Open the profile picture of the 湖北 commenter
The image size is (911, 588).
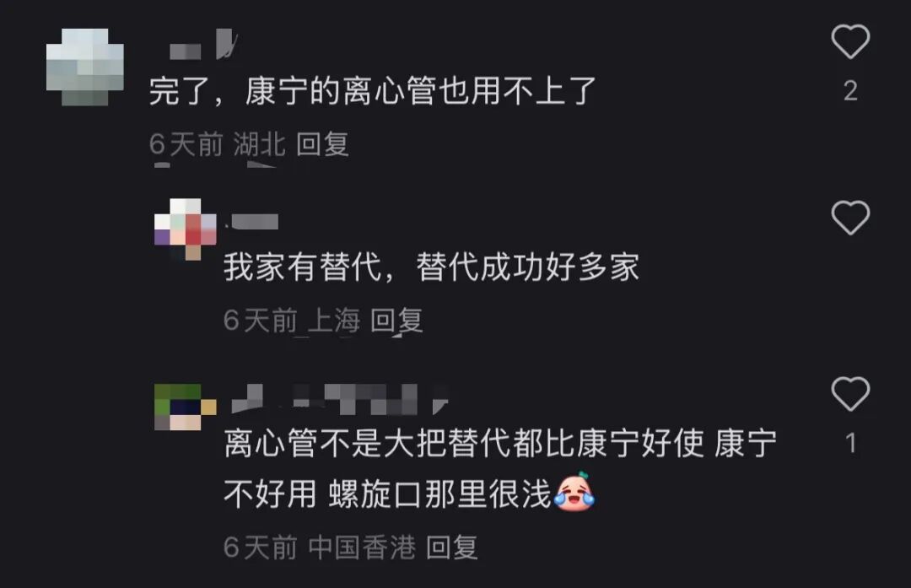(x=85, y=67)
